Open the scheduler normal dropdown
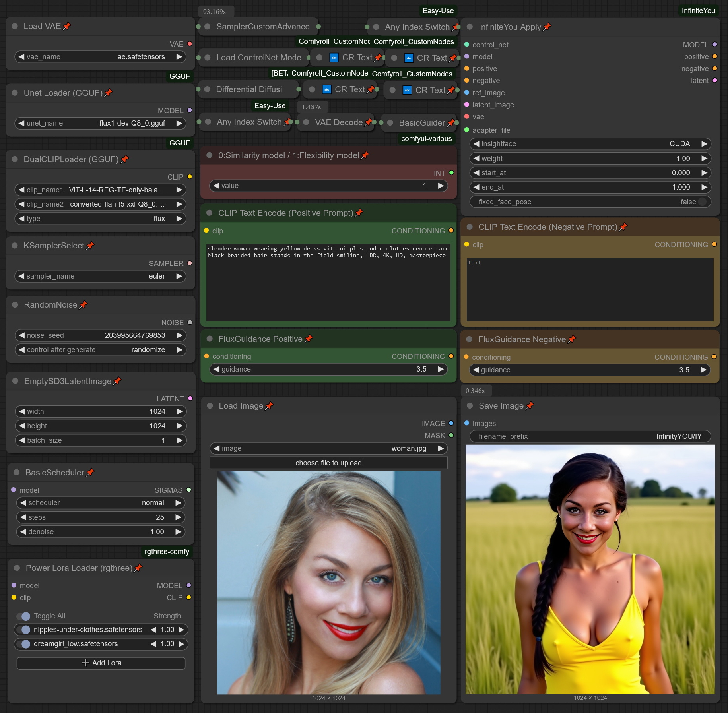The width and height of the screenshot is (728, 713). coord(101,503)
